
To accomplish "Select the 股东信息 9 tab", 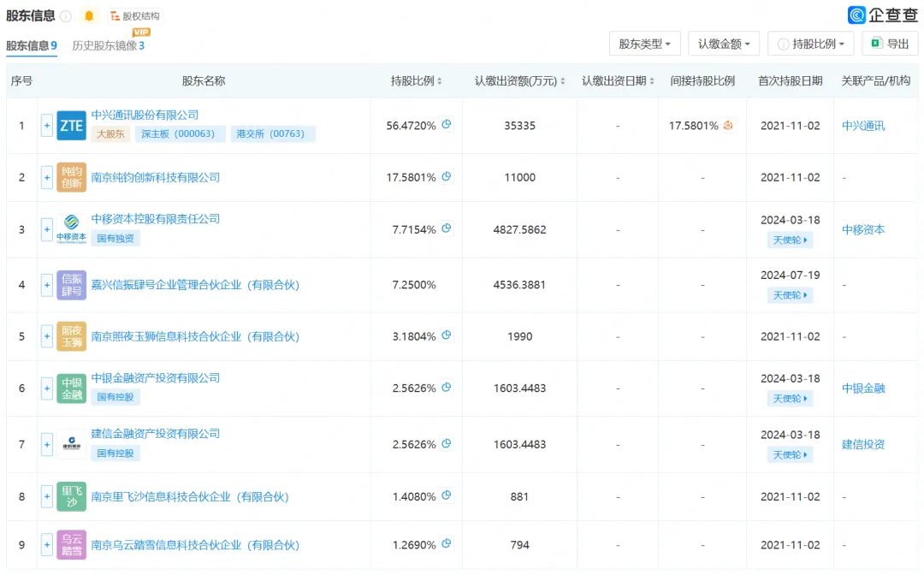I will coord(32,45).
